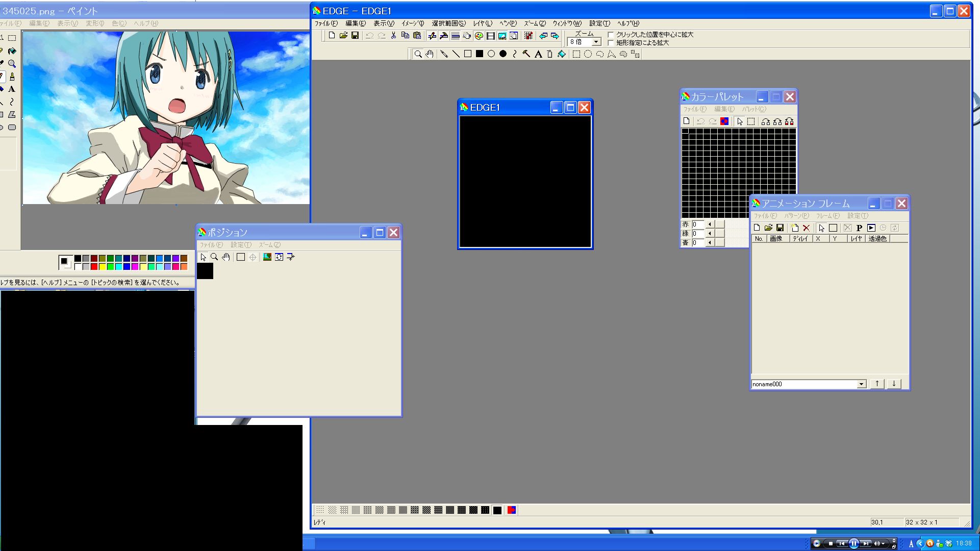Click Save floppy icon in EDGE main toolbar
980x551 pixels.
[355, 36]
